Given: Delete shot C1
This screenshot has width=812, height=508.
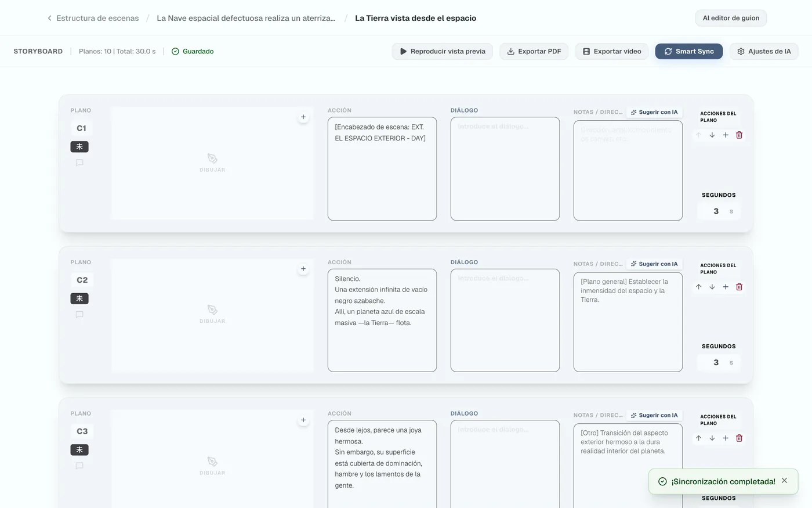Looking at the screenshot, I should pos(739,135).
